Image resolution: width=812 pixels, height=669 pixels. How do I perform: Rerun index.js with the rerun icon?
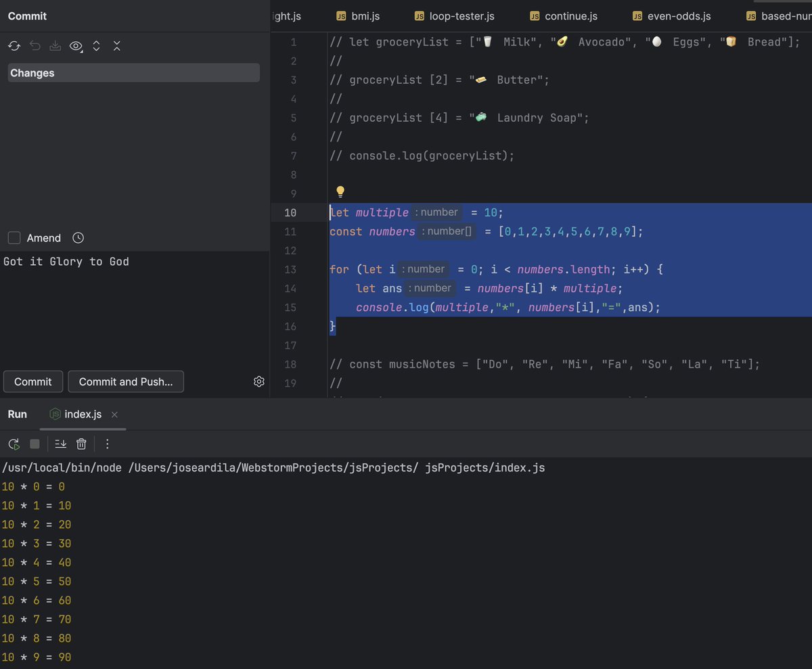tap(14, 444)
